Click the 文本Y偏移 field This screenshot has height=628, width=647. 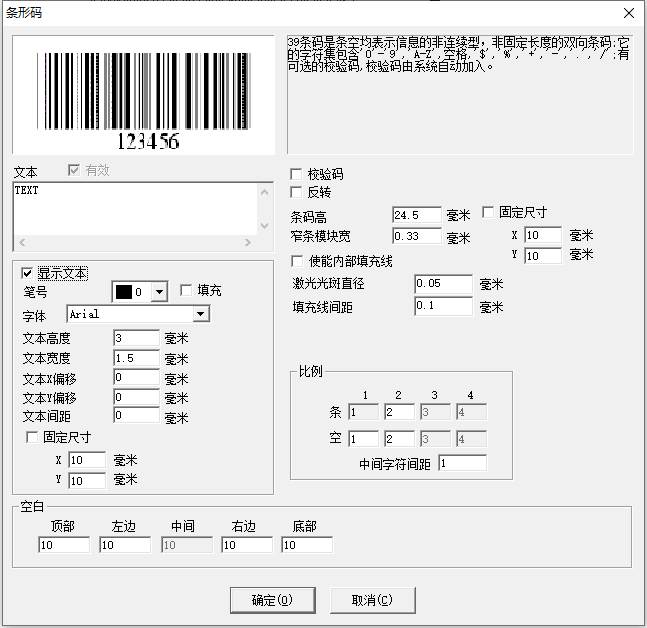coord(137,397)
